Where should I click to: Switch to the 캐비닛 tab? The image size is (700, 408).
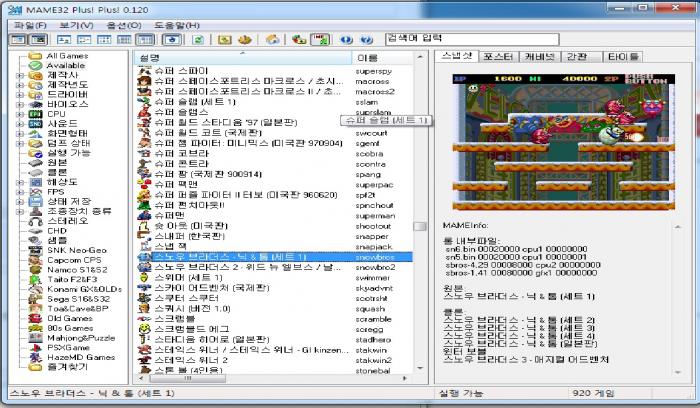click(539, 57)
